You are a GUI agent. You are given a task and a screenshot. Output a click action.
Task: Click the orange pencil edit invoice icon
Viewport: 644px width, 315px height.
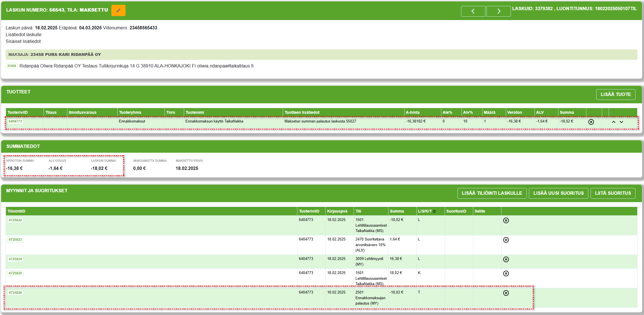(118, 10)
